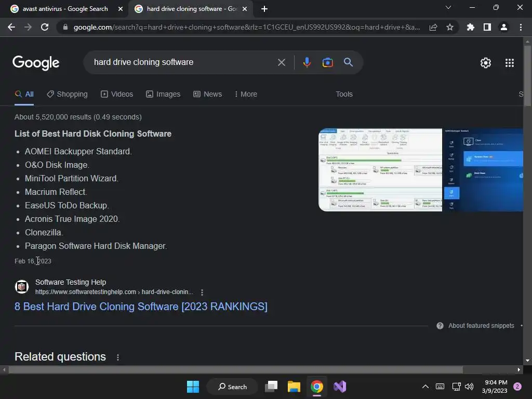Open the disk cloning software screenshot thumbnail
The width and height of the screenshot is (532, 399).
(x=380, y=170)
